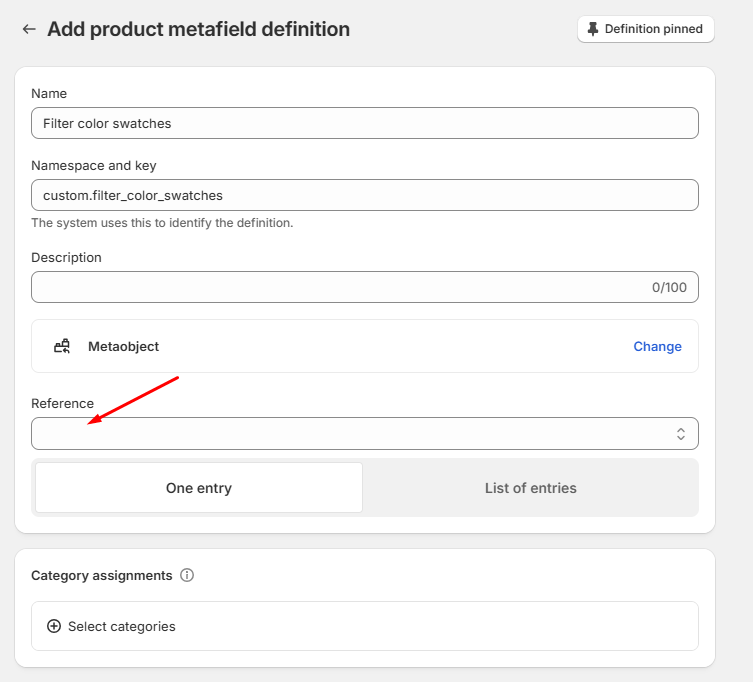Click the info icon beside Category assignments
The width and height of the screenshot is (753, 682).
(187, 575)
